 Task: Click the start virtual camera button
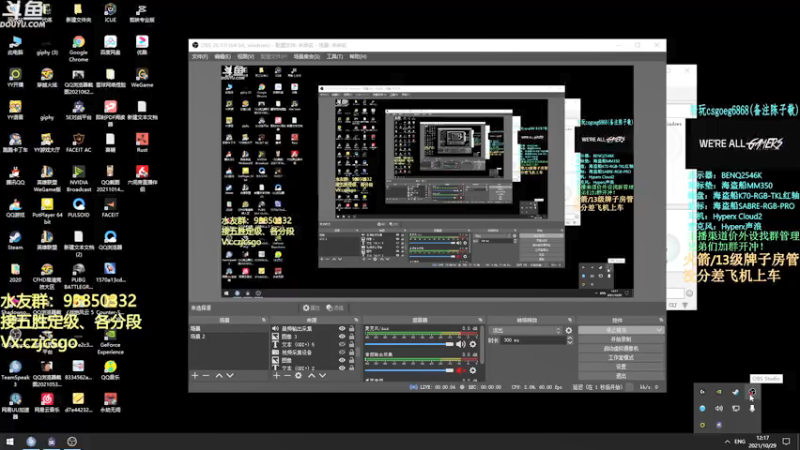(x=621, y=348)
